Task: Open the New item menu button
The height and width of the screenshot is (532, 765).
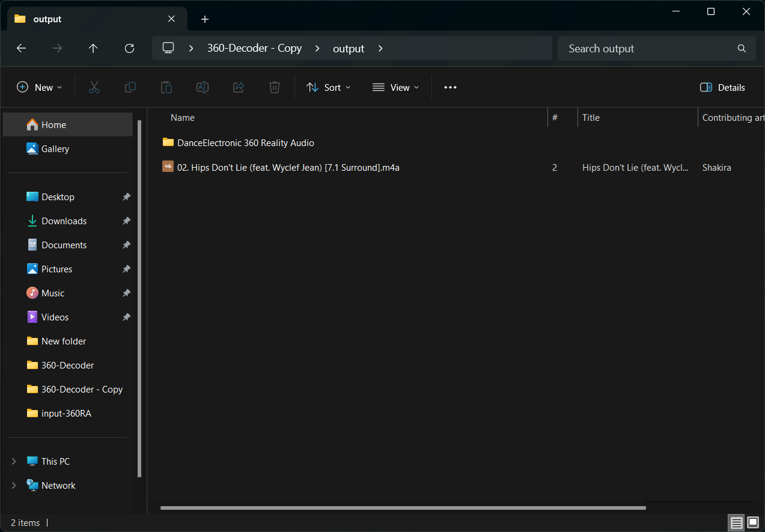Action: (39, 87)
